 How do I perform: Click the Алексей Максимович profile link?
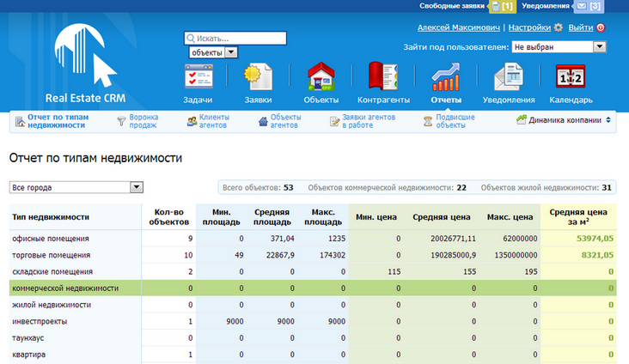[x=459, y=27]
